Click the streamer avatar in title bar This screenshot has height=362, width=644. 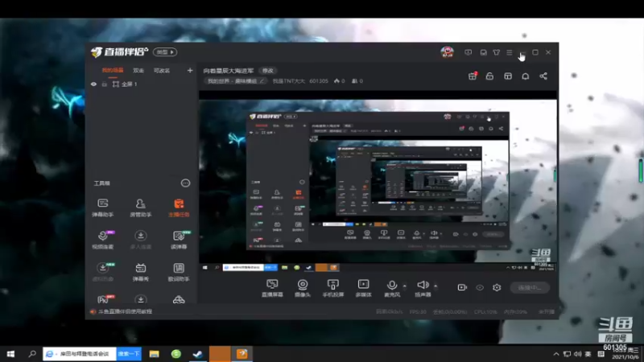coord(448,52)
